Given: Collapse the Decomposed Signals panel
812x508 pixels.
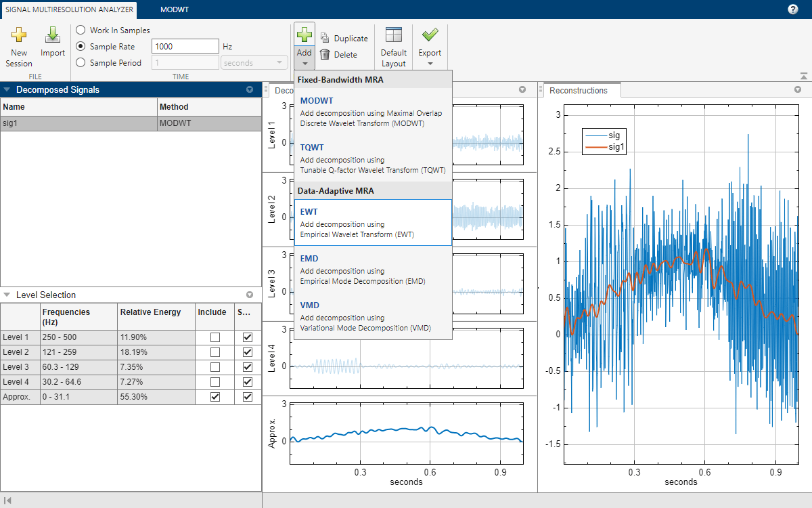Looking at the screenshot, I should [x=7, y=89].
